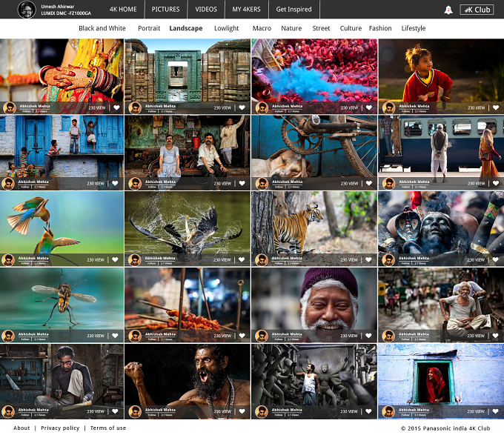The height and width of the screenshot is (438, 504).
Task: Open the notification bell icon
Action: 448,10
